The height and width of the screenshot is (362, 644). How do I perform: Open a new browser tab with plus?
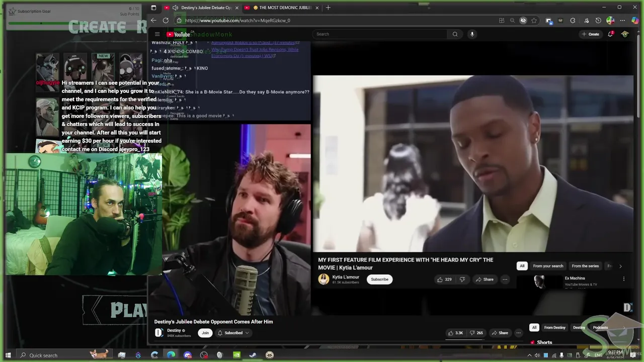[x=328, y=8]
